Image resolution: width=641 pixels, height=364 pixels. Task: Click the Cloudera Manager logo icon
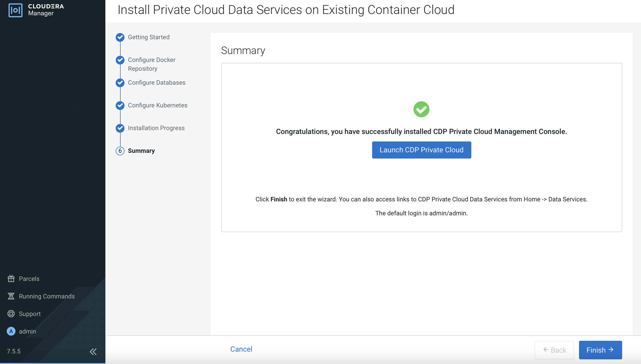[15, 10]
